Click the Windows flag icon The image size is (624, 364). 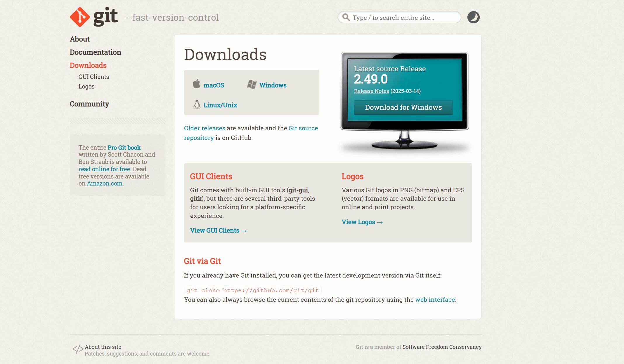coord(252,84)
